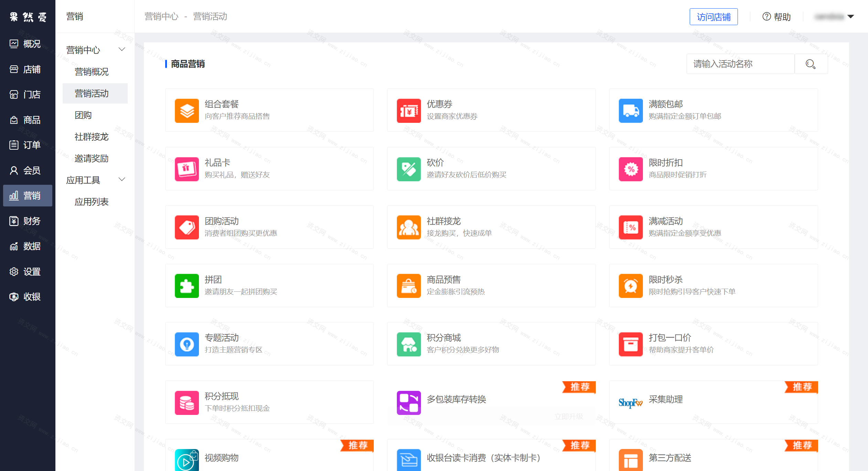Click the 商品预售 orange basket icon

[x=409, y=286]
